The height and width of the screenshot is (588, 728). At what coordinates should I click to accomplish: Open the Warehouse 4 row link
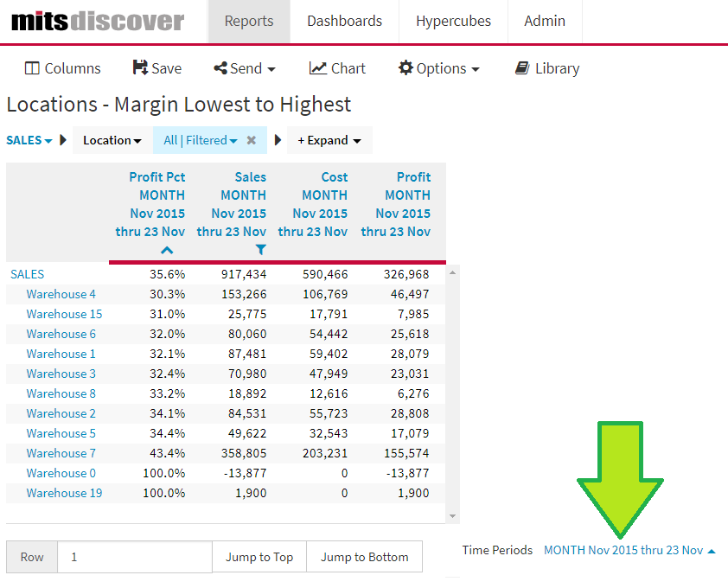(x=61, y=295)
